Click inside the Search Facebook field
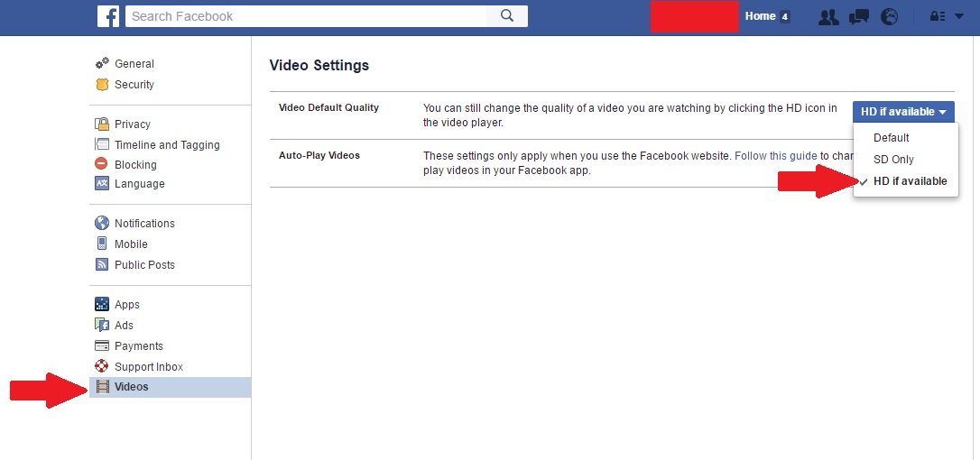980x460 pixels. pos(307,16)
